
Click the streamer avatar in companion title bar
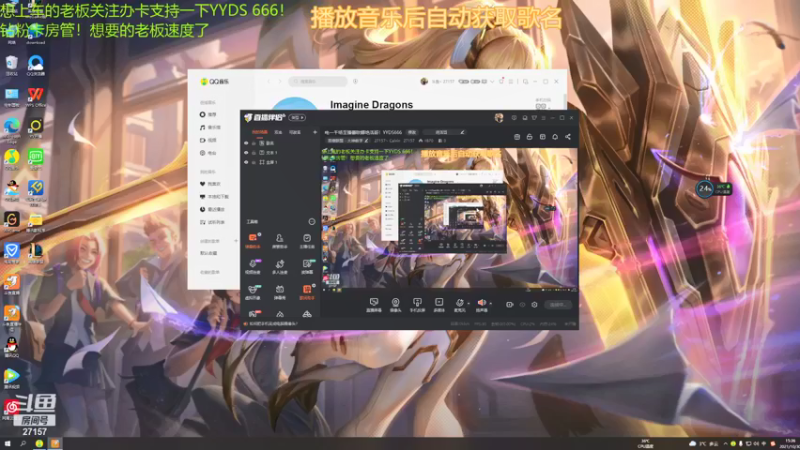499,118
